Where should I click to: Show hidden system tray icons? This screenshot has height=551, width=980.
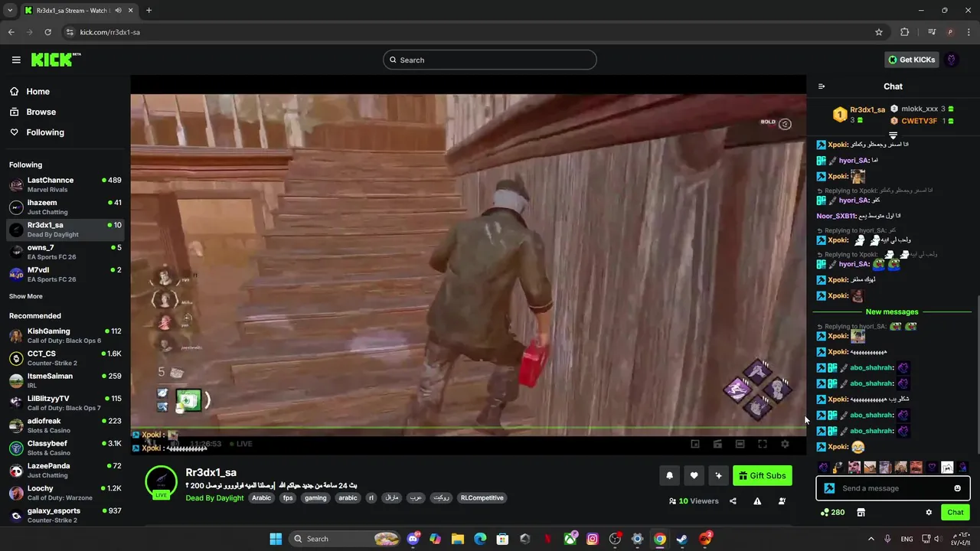(x=871, y=539)
